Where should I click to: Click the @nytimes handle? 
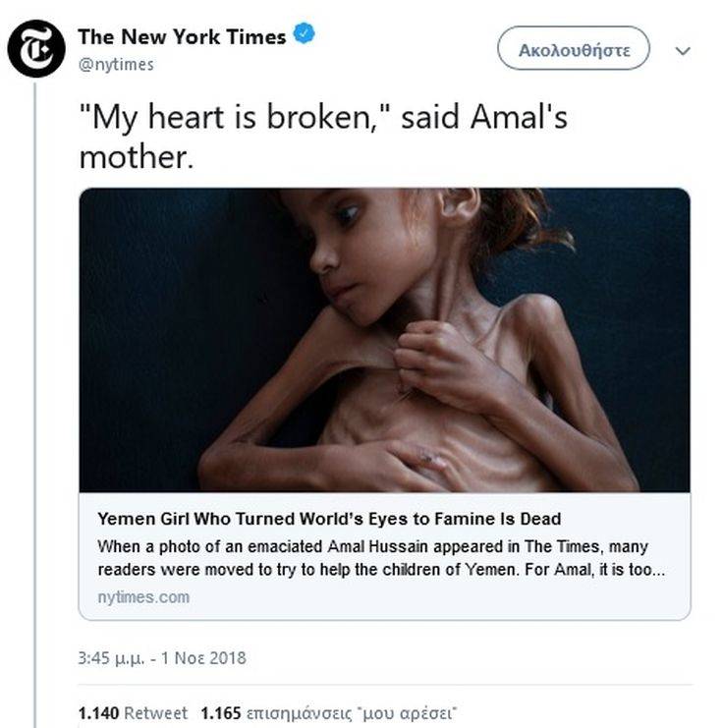click(x=115, y=64)
